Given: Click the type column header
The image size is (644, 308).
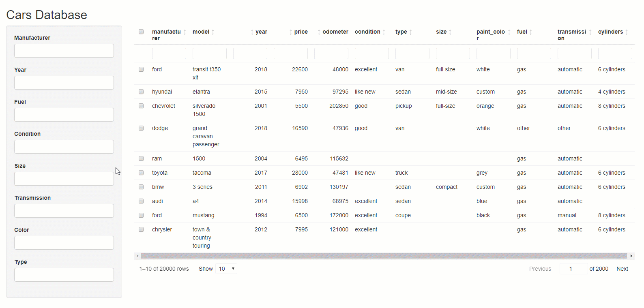Looking at the screenshot, I should [401, 32].
